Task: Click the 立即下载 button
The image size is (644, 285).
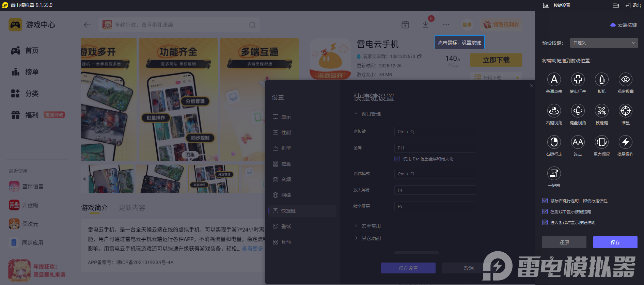Action: [496, 60]
